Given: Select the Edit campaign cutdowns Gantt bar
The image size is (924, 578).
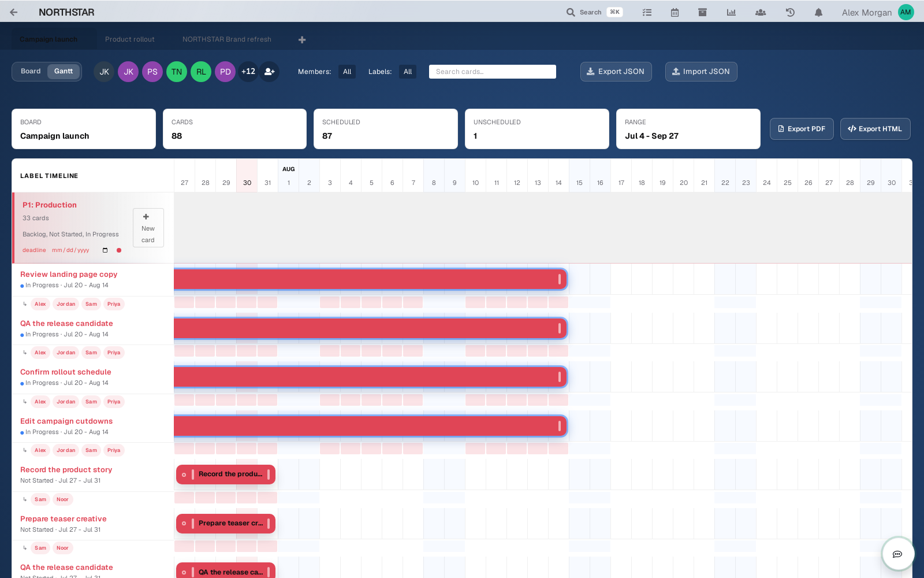Looking at the screenshot, I should click(x=370, y=426).
